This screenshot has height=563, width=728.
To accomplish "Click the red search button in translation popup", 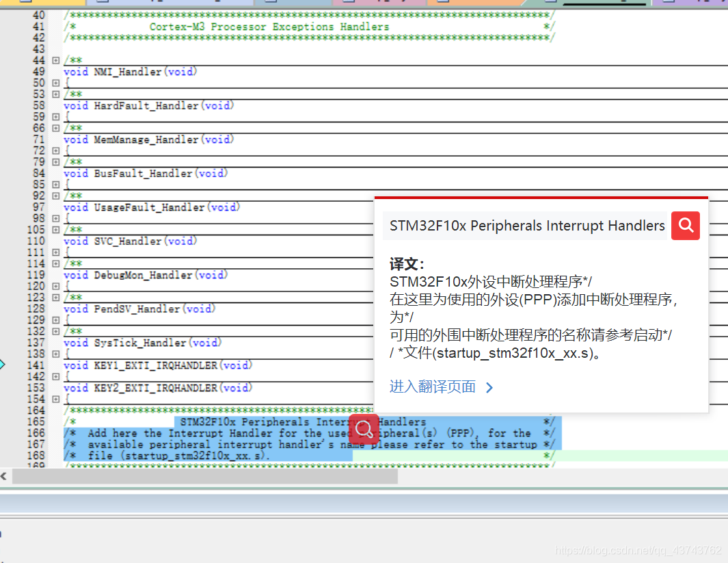I will (686, 226).
